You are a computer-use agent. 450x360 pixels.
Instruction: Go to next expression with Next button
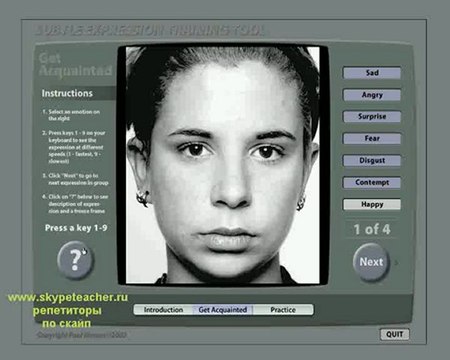pyautogui.click(x=371, y=262)
